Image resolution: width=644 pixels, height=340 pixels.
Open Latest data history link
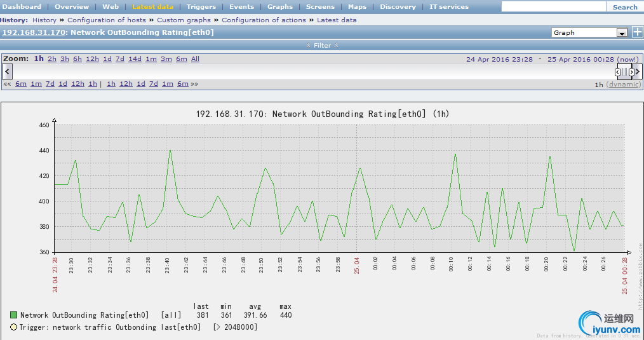pyautogui.click(x=337, y=20)
